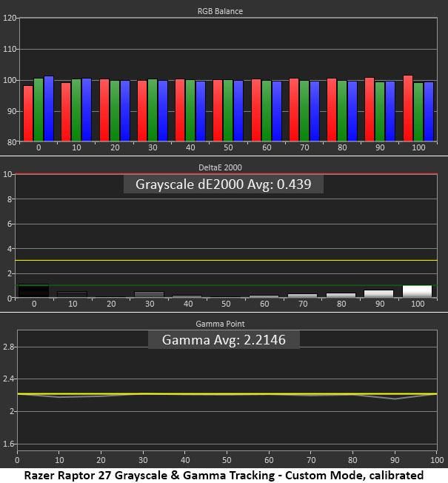The height and width of the screenshot is (483, 448).
Task: Click the black DeltaE bar at 0
Action: click(x=33, y=290)
